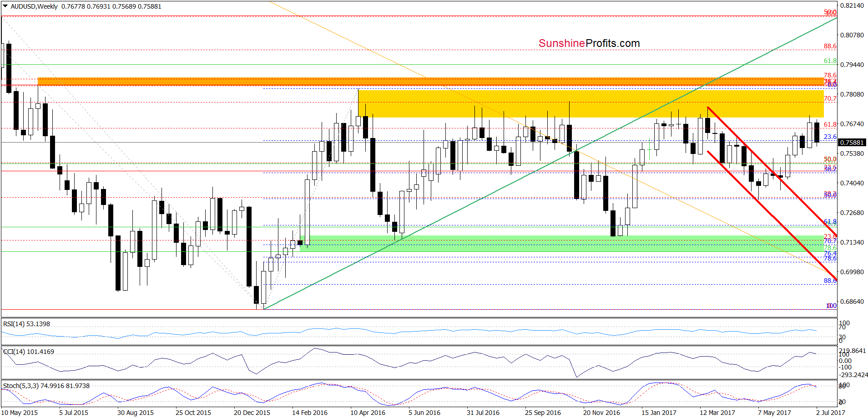
Task: Click the RSI(14) 53.1398 indicator label
Action: pos(26,324)
